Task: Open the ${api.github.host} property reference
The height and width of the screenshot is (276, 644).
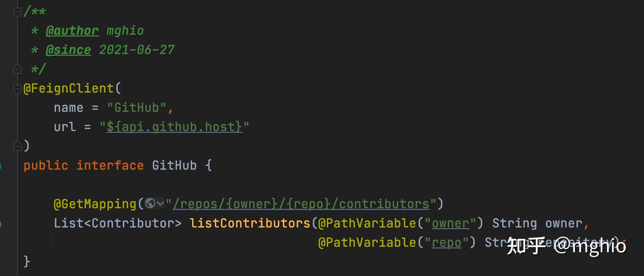Action: [174, 127]
